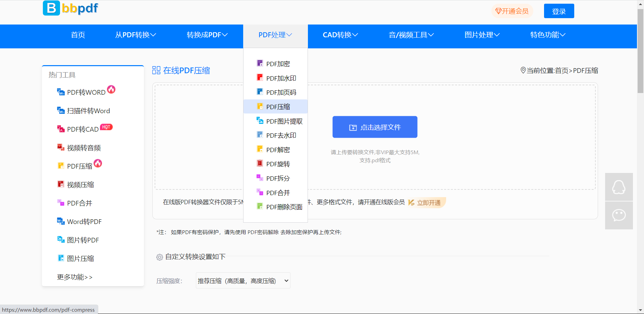Open WeChat customer service floating icon

pos(619,215)
